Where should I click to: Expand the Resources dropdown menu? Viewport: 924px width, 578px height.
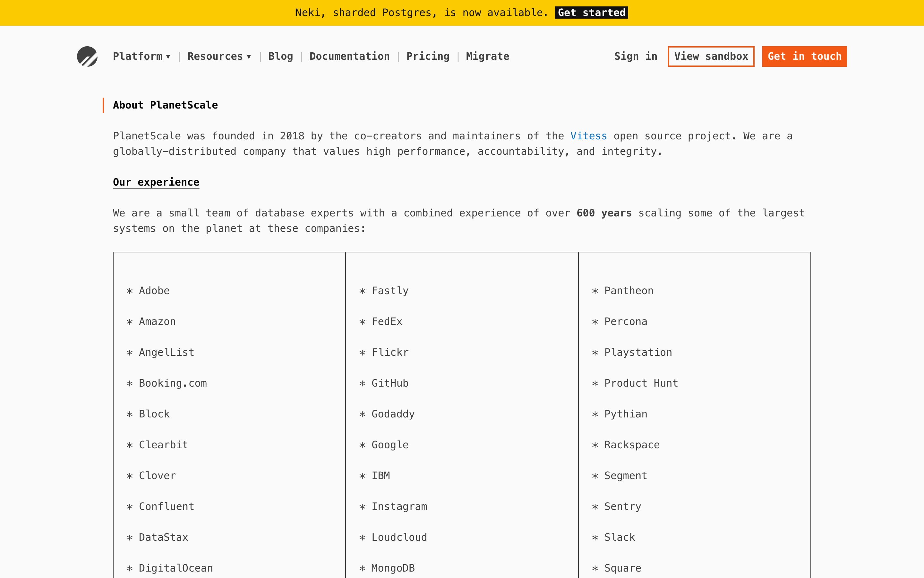click(219, 56)
